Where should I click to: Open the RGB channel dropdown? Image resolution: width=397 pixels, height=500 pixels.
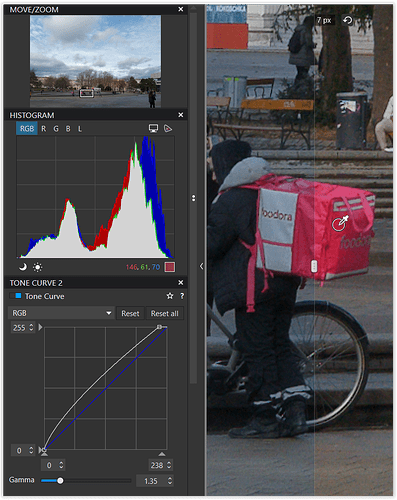coord(61,313)
